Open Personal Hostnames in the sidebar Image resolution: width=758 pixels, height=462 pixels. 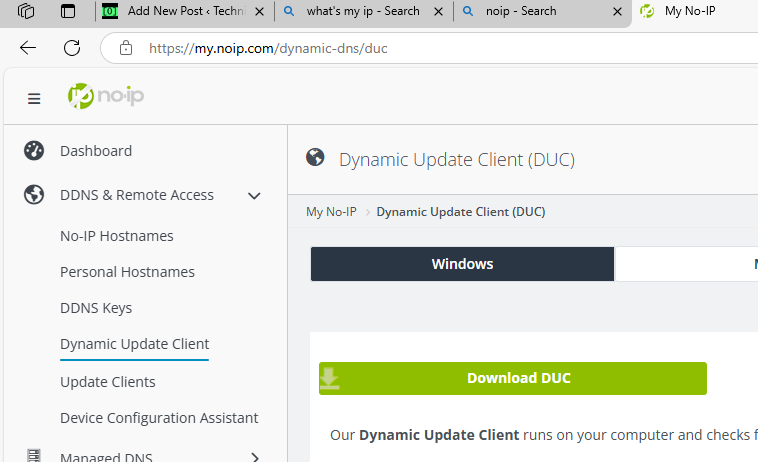pos(127,272)
